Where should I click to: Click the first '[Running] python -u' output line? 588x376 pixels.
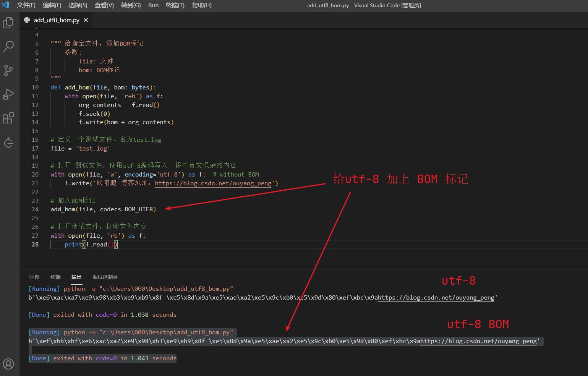coord(131,289)
